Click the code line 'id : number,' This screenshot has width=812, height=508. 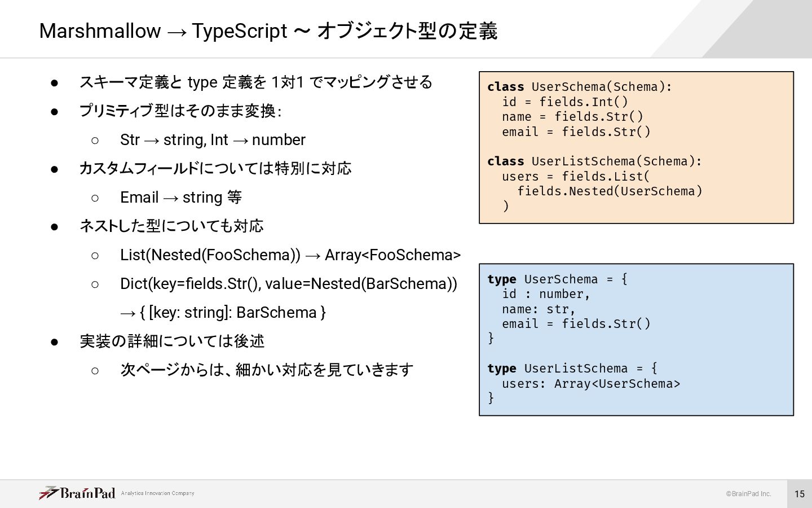click(546, 294)
